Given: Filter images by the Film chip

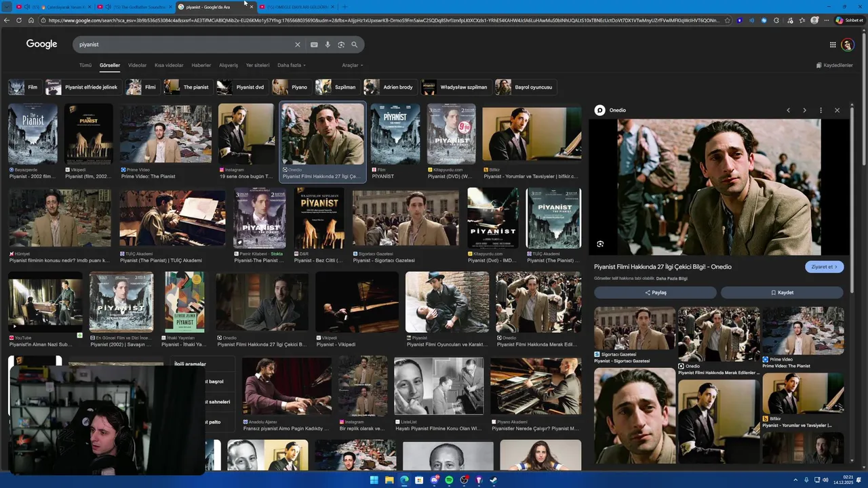Looking at the screenshot, I should point(25,87).
